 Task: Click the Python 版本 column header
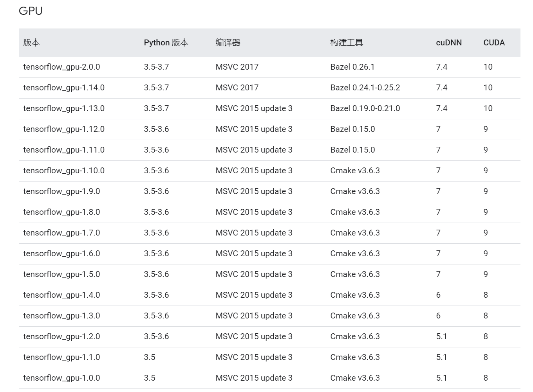coord(166,43)
